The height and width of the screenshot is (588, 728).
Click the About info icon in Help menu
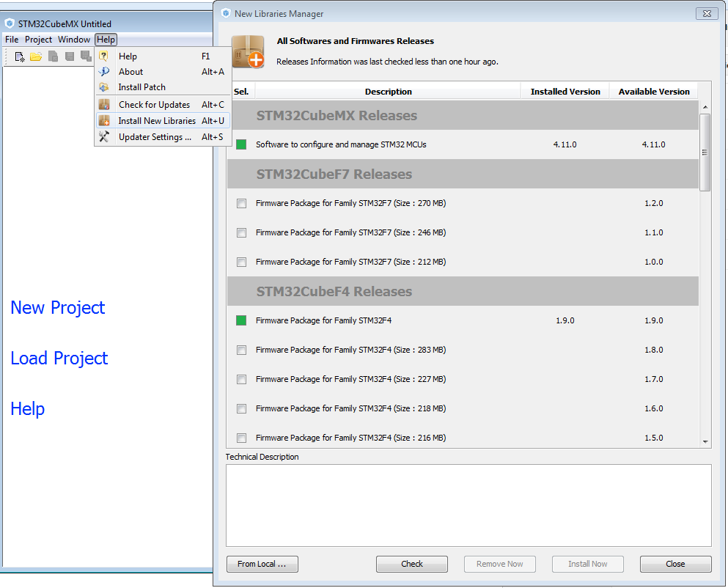pos(103,72)
